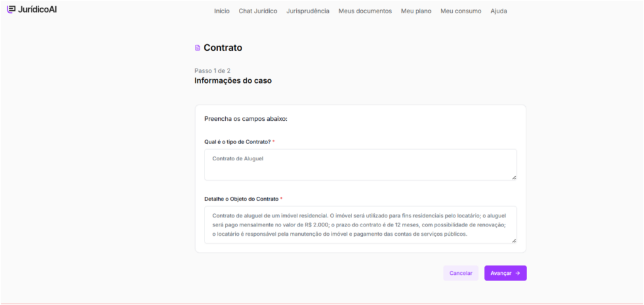This screenshot has width=644, height=305.
Task: Open the Jurisprudência page
Action: pos(308,11)
